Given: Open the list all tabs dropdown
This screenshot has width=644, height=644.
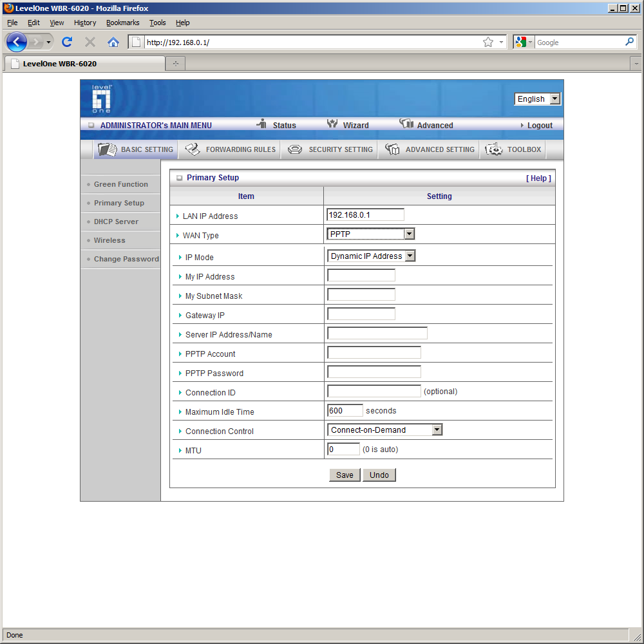Looking at the screenshot, I should point(636,64).
